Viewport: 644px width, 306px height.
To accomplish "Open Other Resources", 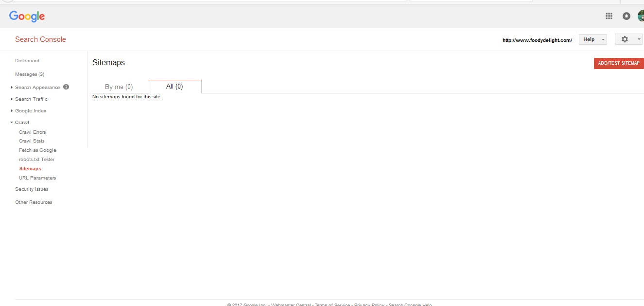I will coord(34,202).
